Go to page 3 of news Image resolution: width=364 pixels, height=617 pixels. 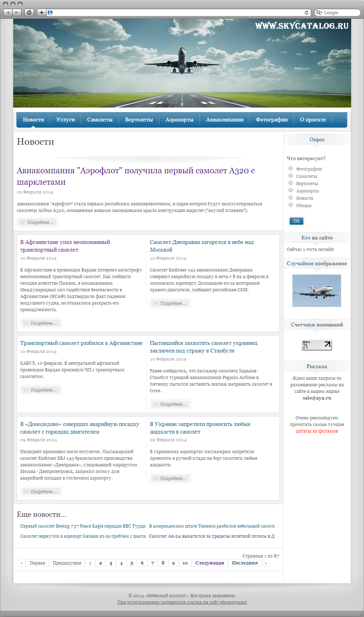111,563
